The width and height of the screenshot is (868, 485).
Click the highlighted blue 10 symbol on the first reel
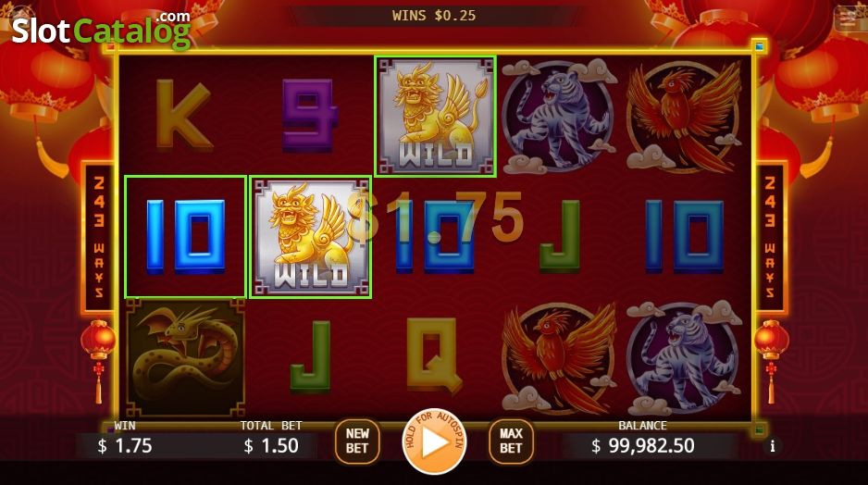tap(185, 237)
